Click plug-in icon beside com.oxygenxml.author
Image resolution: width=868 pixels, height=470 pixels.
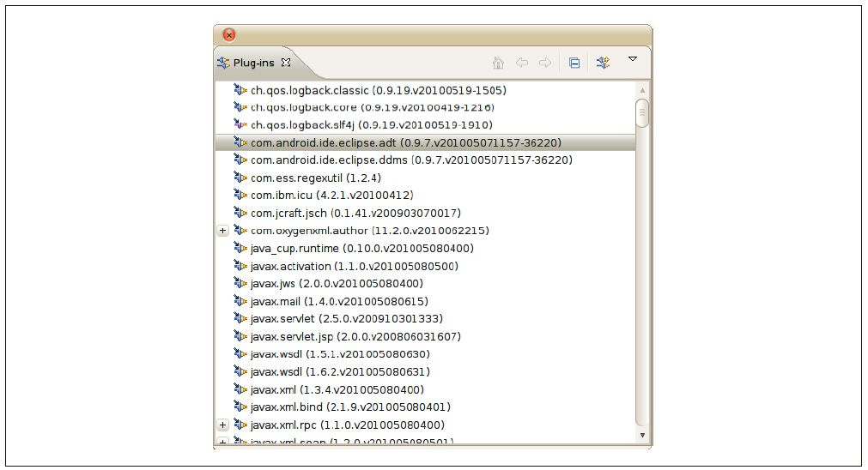pos(240,230)
